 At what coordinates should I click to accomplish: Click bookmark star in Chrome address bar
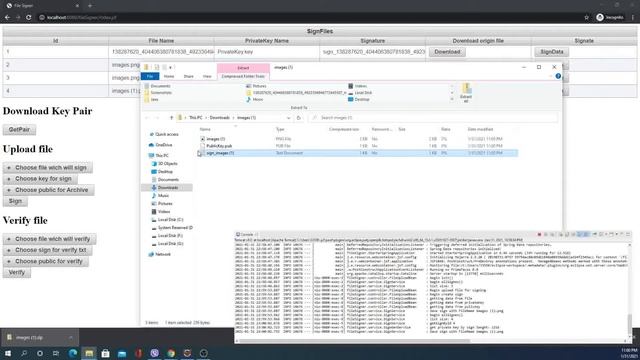pos(587,18)
